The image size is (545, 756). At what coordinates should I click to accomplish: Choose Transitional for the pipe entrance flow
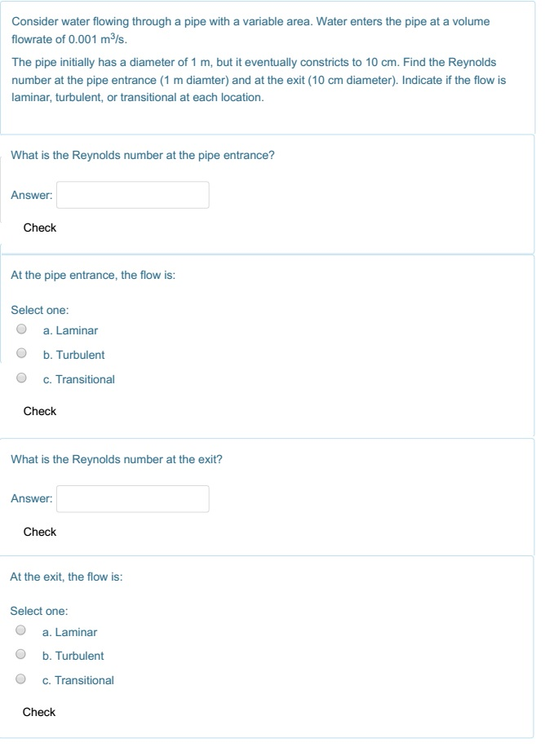point(23,379)
